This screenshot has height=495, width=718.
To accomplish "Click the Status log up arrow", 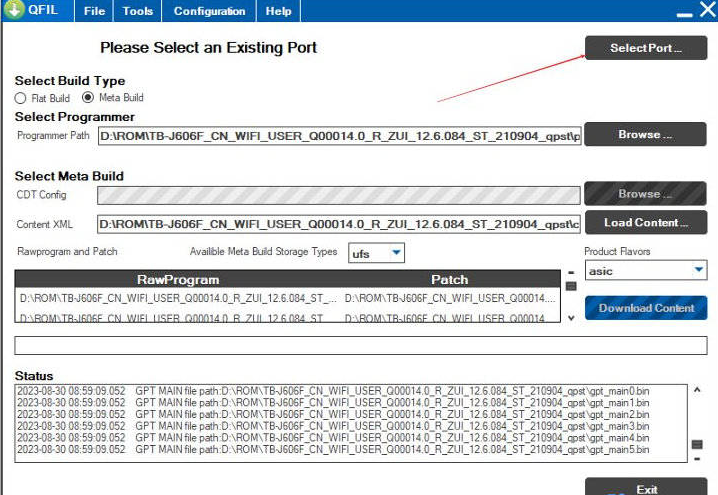I will point(697,390).
